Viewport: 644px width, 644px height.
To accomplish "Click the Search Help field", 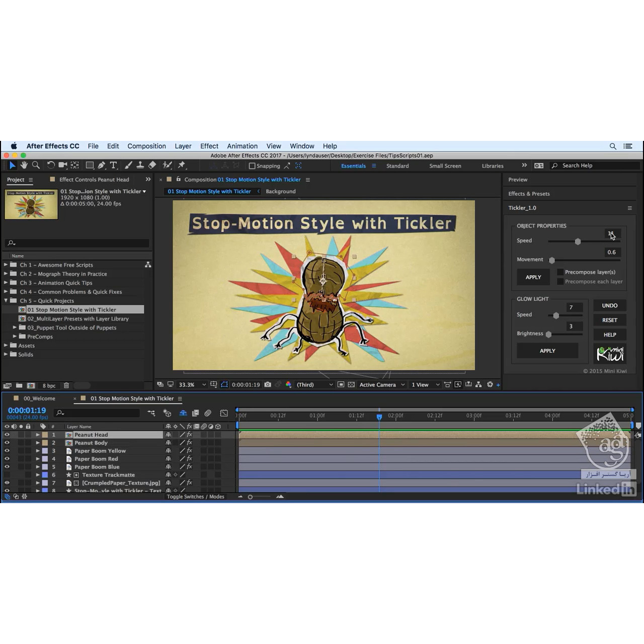I will pyautogui.click(x=595, y=166).
